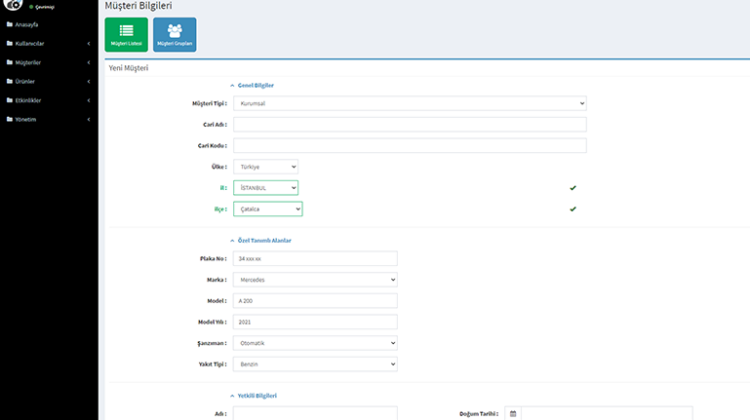750x420 pixels.
Task: Open the Müşteri Grupları blue tile
Action: (175, 34)
